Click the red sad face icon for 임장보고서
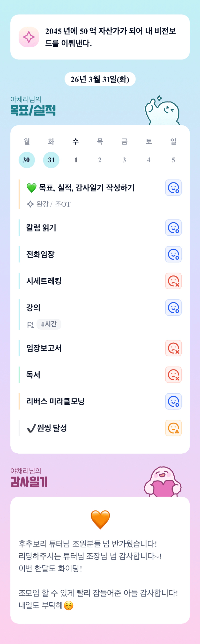This screenshot has width=200, height=644. tap(173, 348)
